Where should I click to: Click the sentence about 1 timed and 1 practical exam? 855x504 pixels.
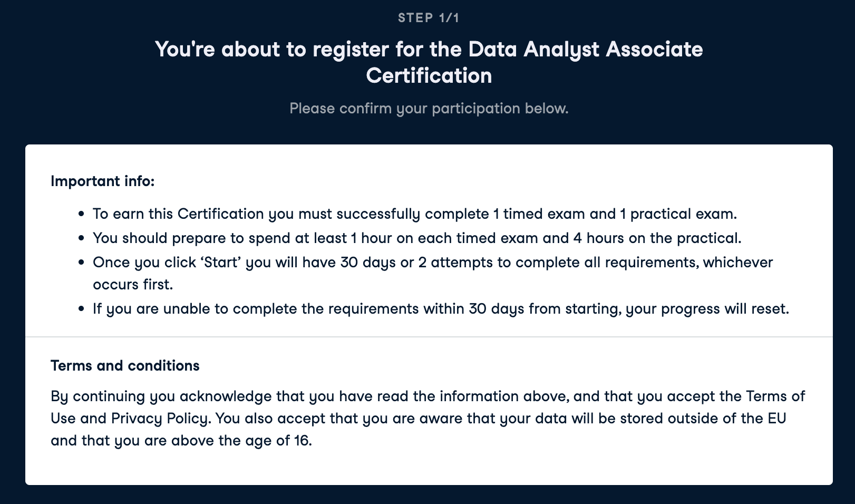click(414, 214)
